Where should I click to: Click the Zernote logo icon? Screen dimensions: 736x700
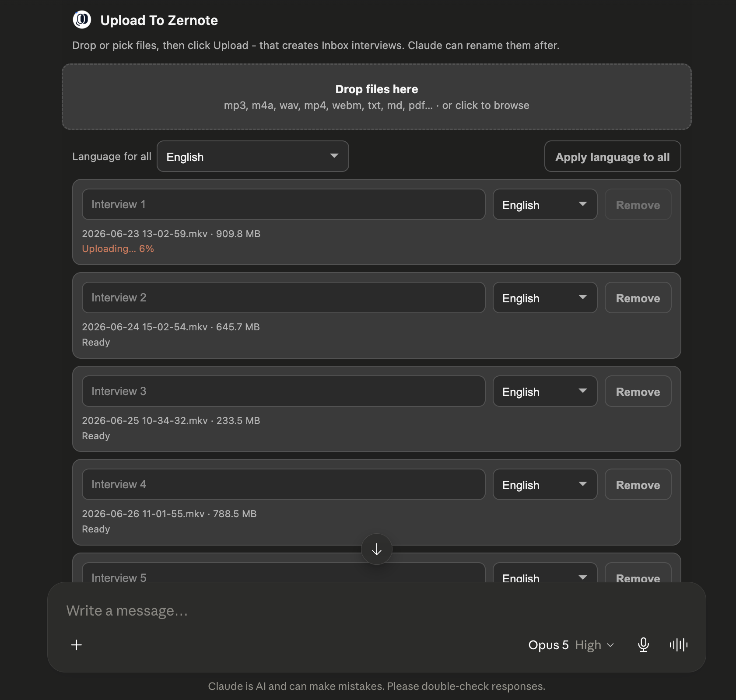click(x=82, y=20)
